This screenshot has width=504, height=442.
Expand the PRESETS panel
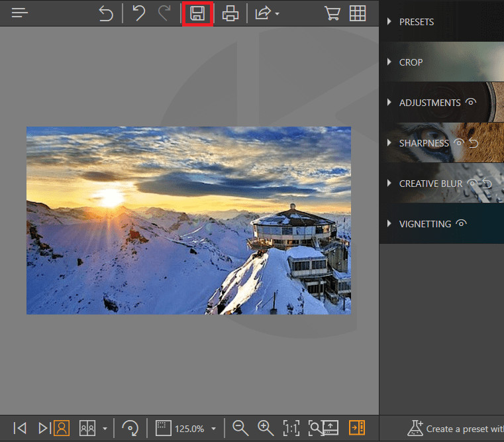[x=389, y=22]
